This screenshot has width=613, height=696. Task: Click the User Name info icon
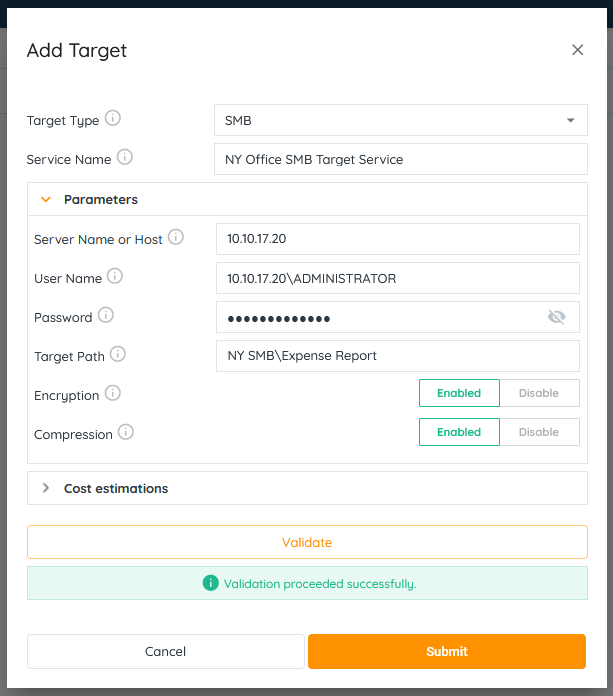click(x=115, y=277)
